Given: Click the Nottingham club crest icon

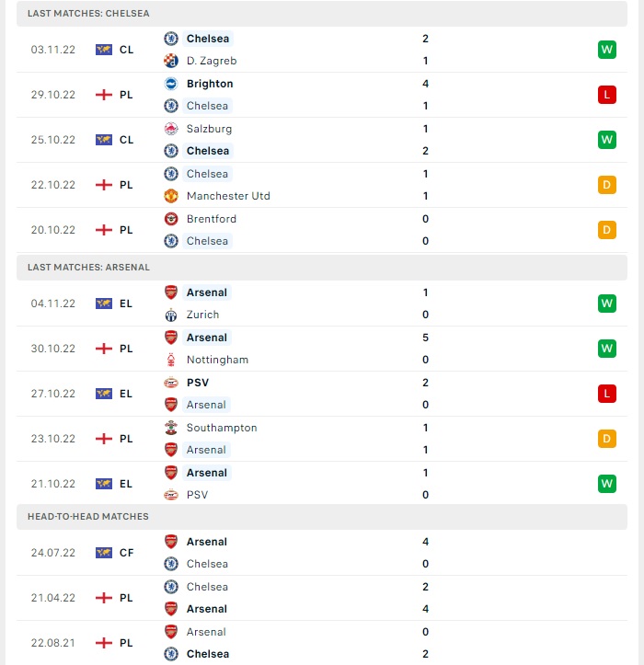Looking at the screenshot, I should click(171, 360).
